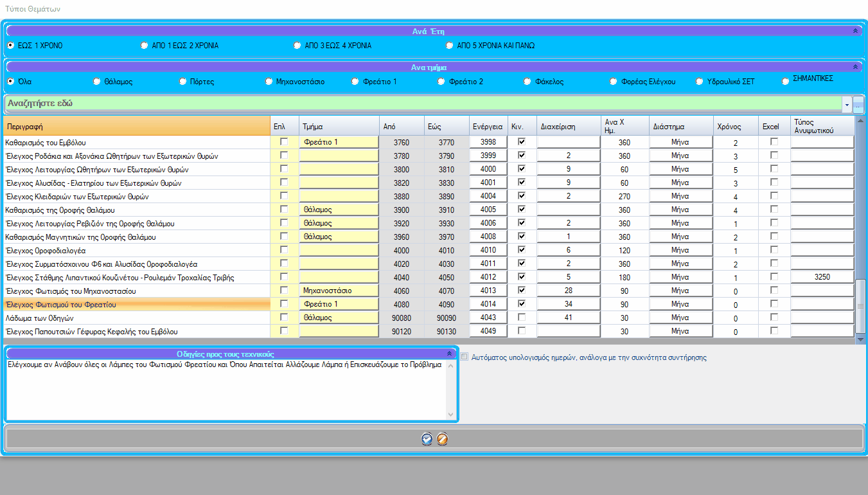This screenshot has width=868, height=495.
Task: Click the table's vertical scrollbar down arrow
Action: coord(861,338)
